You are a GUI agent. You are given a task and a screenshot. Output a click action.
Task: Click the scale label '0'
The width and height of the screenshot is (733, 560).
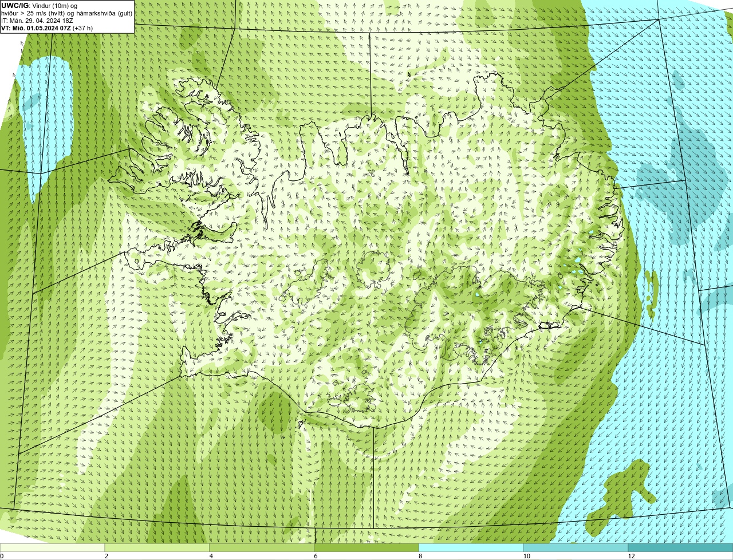click(2, 556)
